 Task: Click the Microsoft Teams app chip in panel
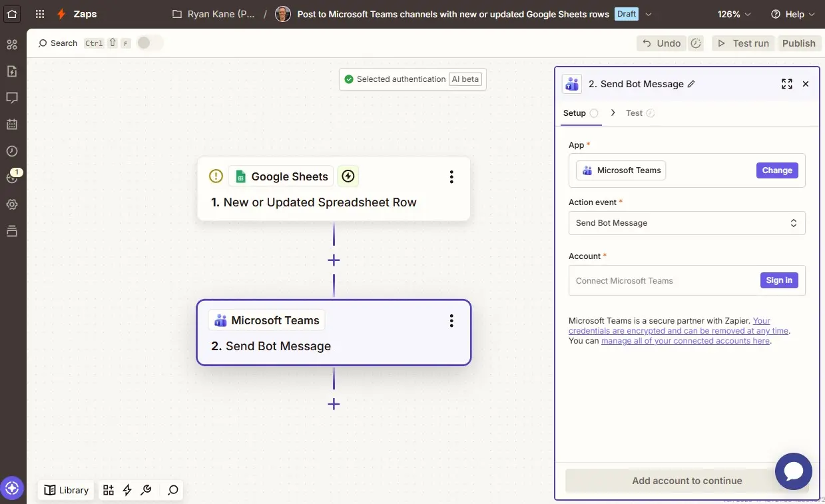[621, 170]
